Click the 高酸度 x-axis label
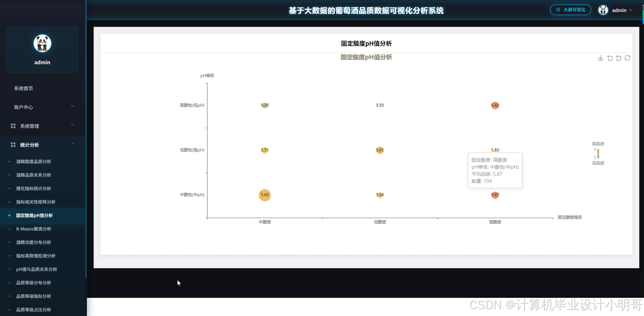Image resolution: width=644 pixels, height=316 pixels. 495,222
